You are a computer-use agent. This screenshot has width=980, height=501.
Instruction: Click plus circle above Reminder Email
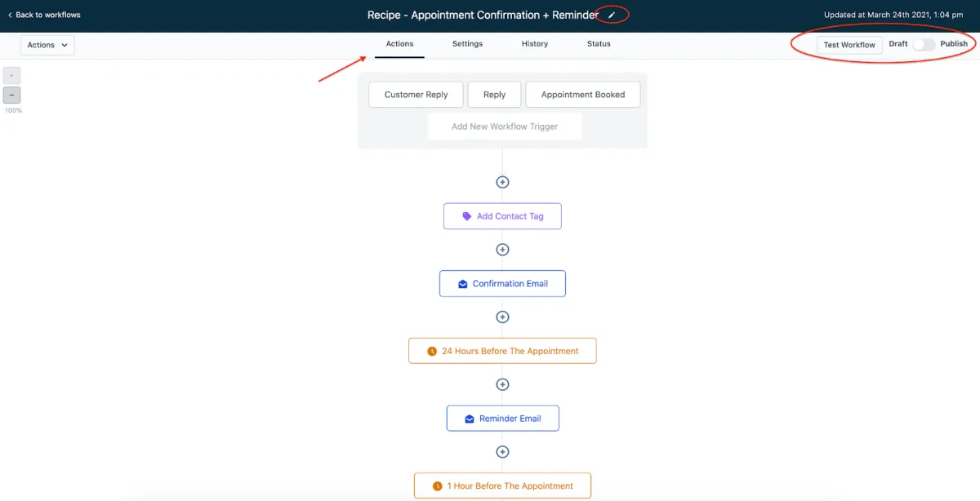[x=502, y=384]
